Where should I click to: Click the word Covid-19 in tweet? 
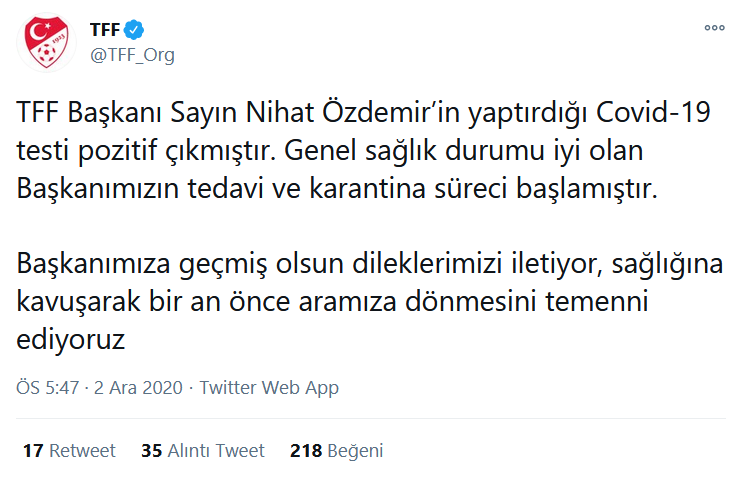coord(653,112)
